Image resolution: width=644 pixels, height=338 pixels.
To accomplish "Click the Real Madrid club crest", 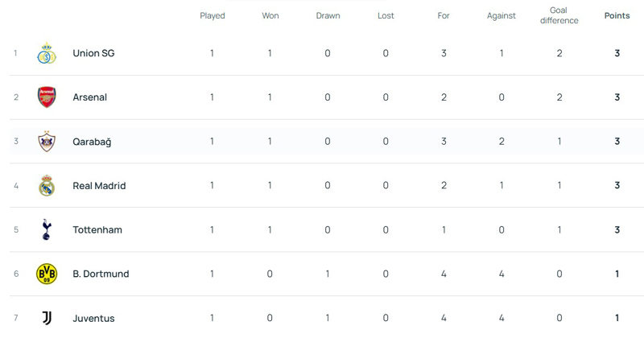I will point(47,186).
